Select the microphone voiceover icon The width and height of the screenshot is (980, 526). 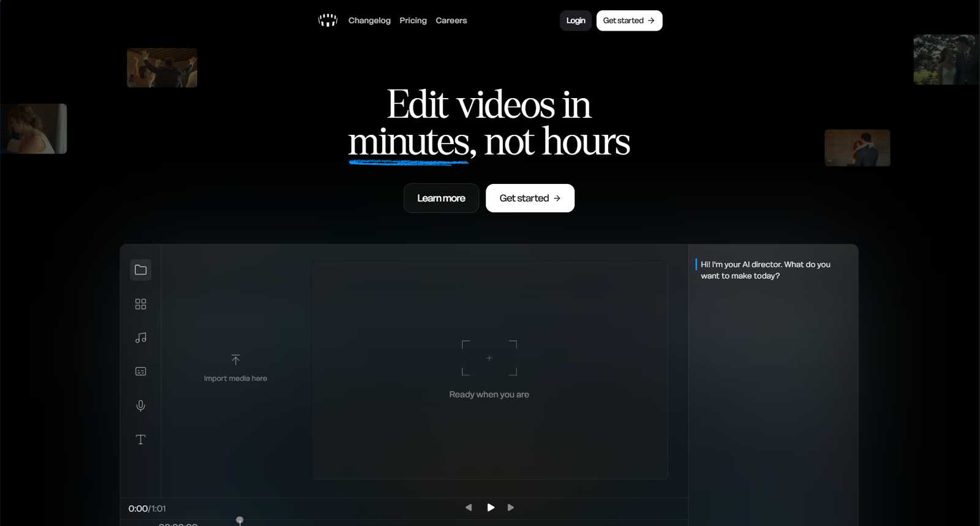coord(141,405)
